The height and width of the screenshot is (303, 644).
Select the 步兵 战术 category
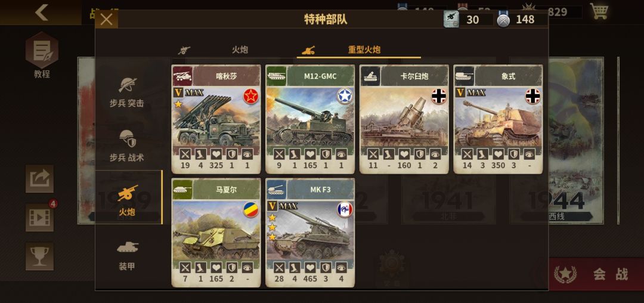(126, 146)
